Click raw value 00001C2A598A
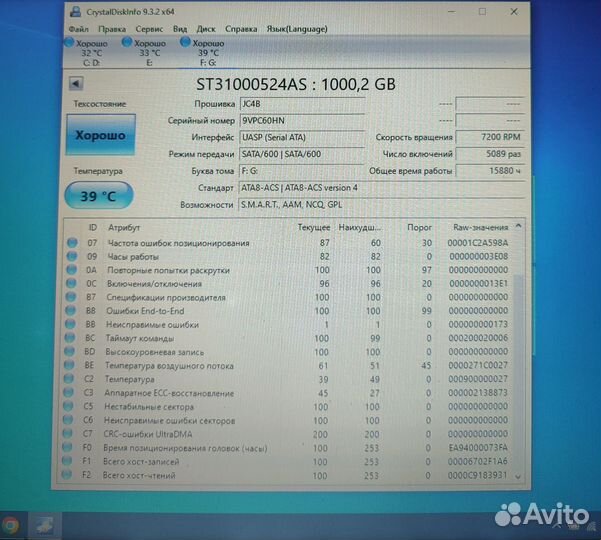Viewport: 601px width, 540px height. click(478, 243)
